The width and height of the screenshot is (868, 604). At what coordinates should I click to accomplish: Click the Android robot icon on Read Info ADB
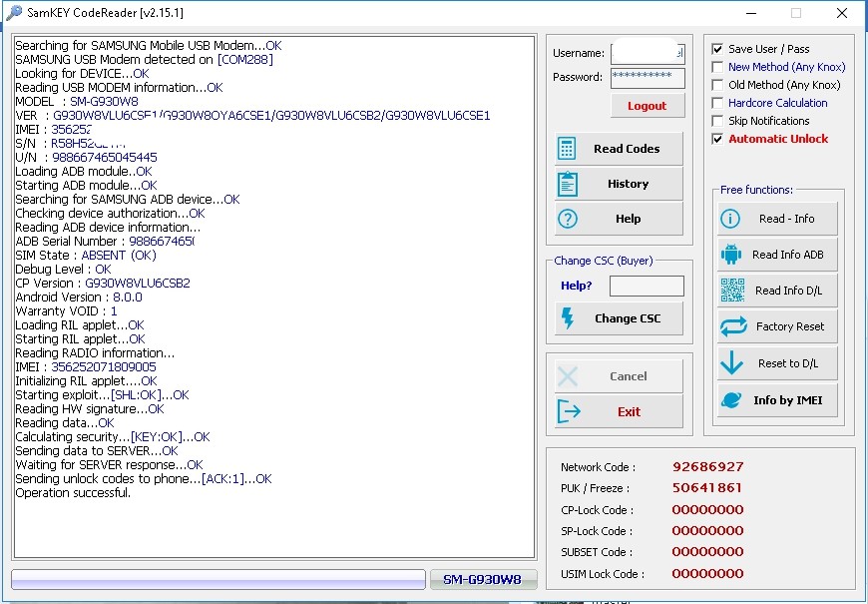(731, 255)
